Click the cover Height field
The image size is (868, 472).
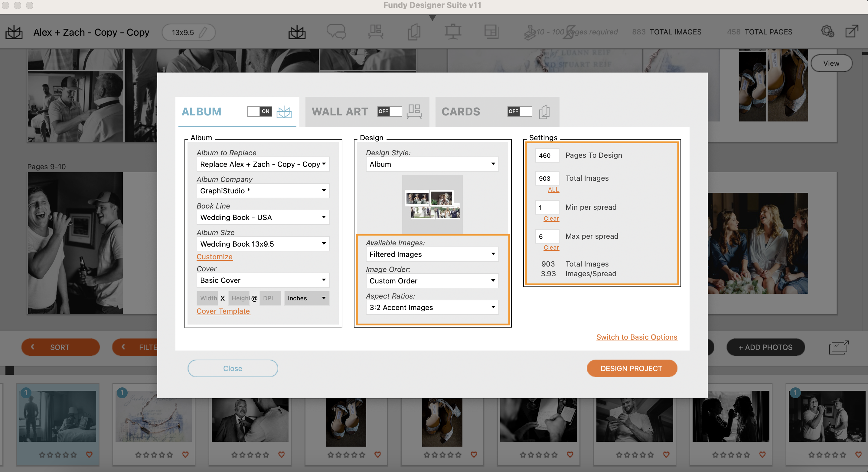(x=239, y=298)
